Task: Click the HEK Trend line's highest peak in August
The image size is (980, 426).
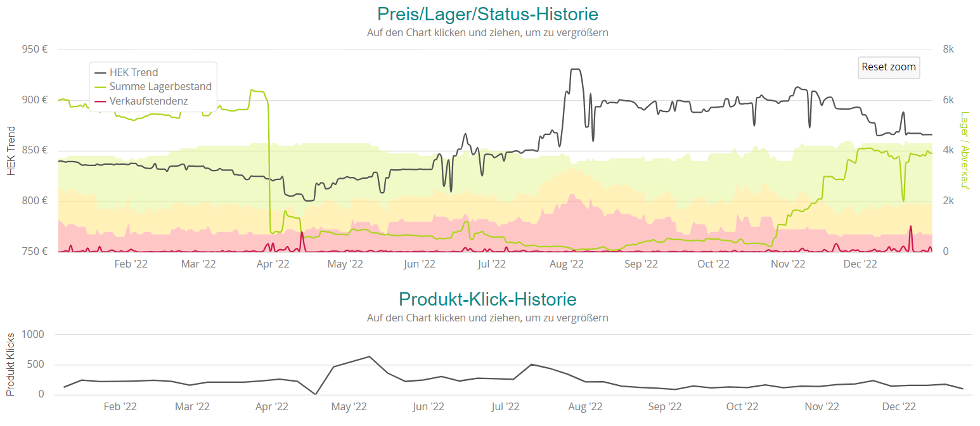Action: coord(575,69)
